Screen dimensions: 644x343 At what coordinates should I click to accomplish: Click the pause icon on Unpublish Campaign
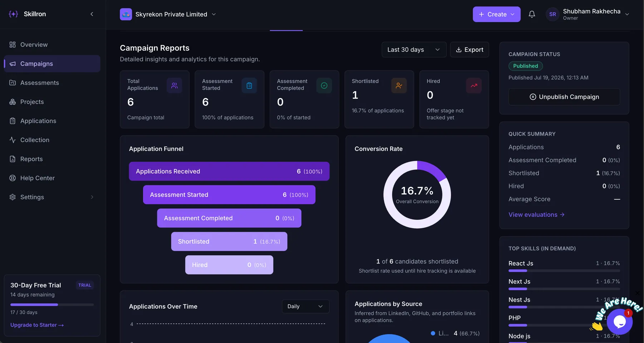pos(533,97)
